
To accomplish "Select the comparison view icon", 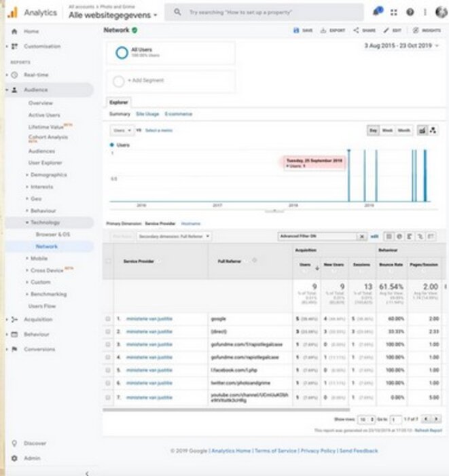I will pyautogui.click(x=420, y=236).
